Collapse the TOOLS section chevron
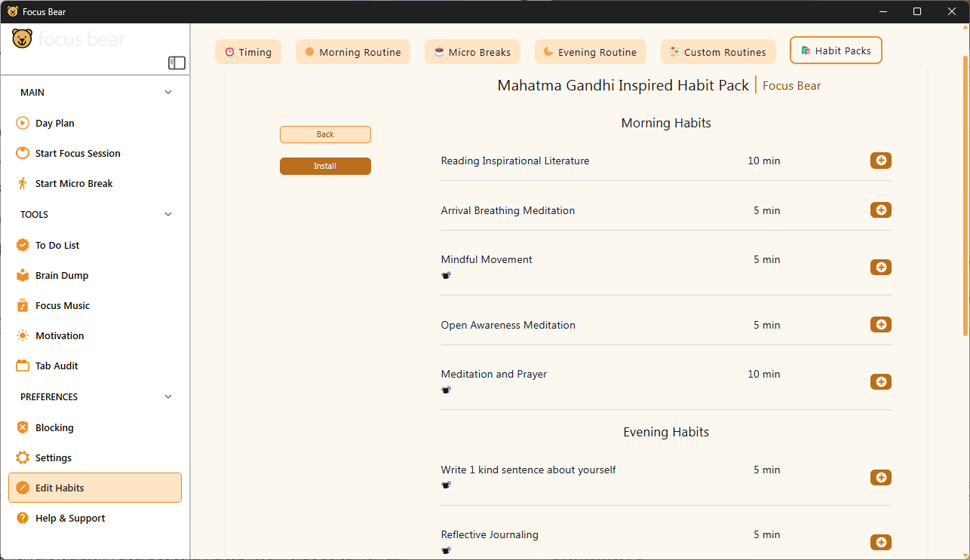The width and height of the screenshot is (970, 560). pyautogui.click(x=168, y=215)
